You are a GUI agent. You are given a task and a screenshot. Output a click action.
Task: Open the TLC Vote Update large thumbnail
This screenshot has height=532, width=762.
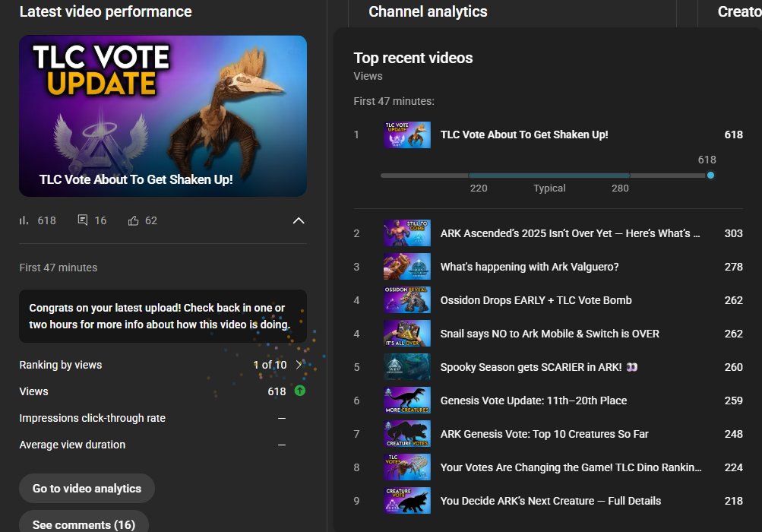coord(163,116)
